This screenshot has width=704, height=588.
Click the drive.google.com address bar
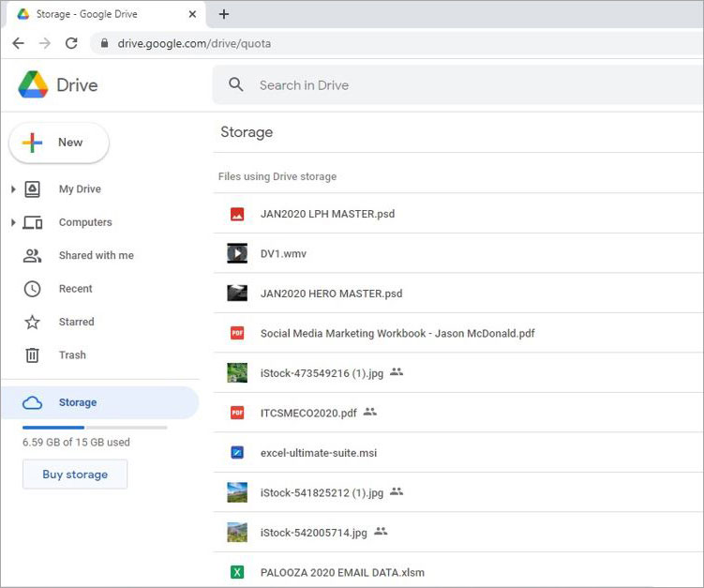tap(397, 43)
